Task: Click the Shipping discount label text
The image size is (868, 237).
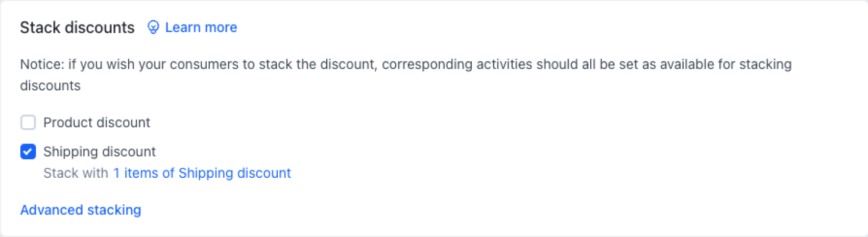Action: pos(100,152)
